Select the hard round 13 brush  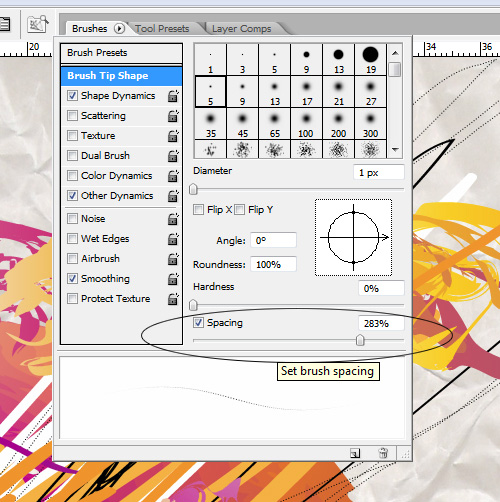(338, 59)
